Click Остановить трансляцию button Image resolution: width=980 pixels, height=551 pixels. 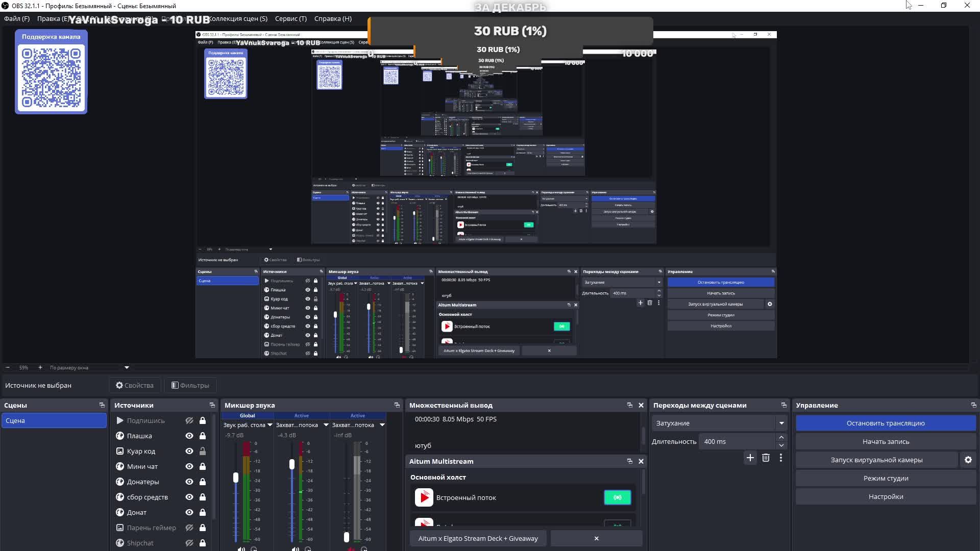tap(885, 423)
